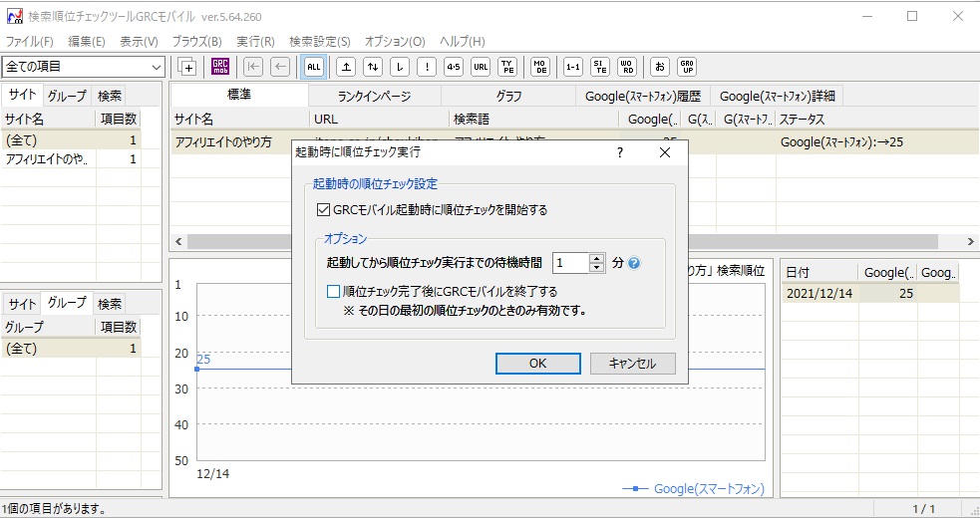Check 順位チェック完了後にGRCモバイルを終了する
Viewport: 980px width, 518px height.
pos(334,291)
